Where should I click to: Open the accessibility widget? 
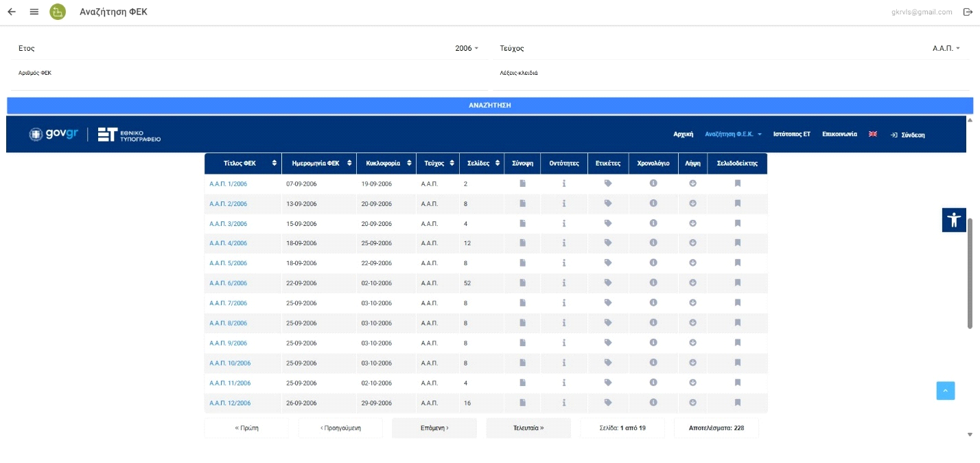[x=953, y=220]
